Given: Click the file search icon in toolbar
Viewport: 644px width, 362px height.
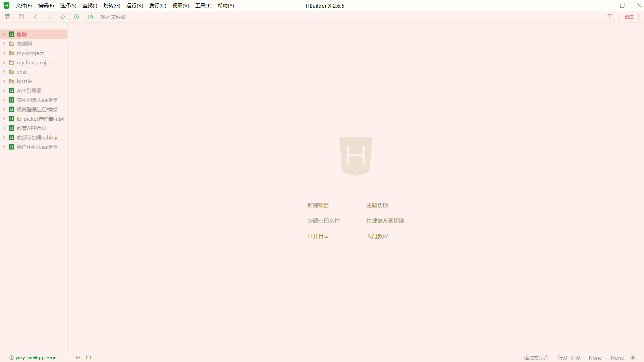Looking at the screenshot, I should (91, 17).
